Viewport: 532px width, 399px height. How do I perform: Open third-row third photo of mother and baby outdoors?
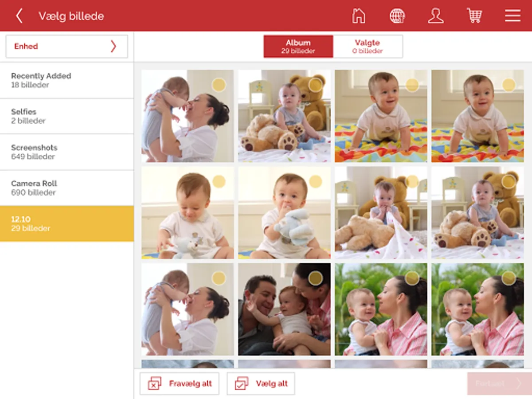coord(381,309)
